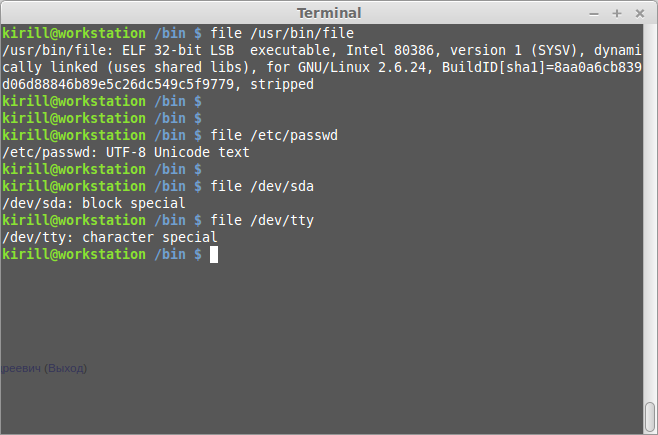Click the "/etc/passwd: UTF-8 Unicode text" output line

125,152
